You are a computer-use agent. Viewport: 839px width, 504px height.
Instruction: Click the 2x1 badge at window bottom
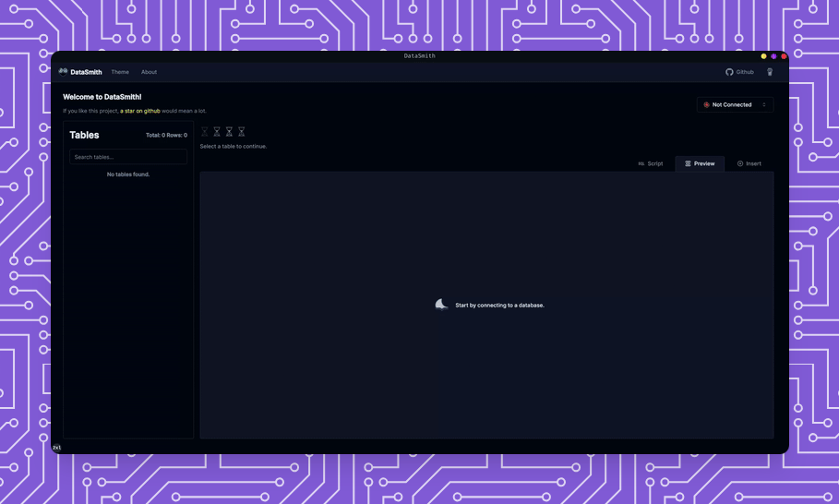(x=56, y=448)
